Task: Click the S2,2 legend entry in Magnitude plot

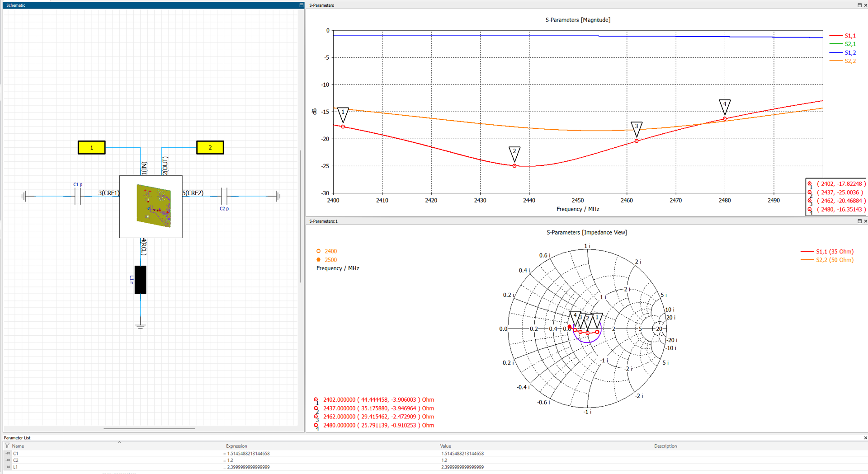Action: (x=843, y=61)
